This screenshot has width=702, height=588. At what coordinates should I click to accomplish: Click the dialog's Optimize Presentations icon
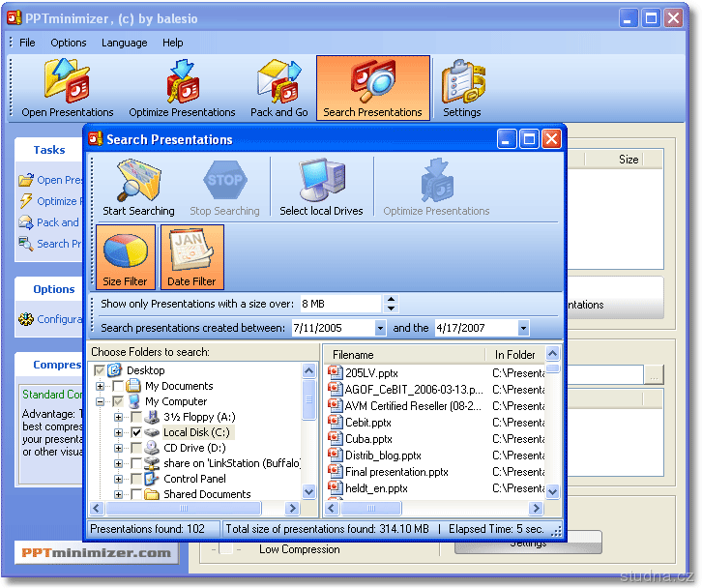436,180
